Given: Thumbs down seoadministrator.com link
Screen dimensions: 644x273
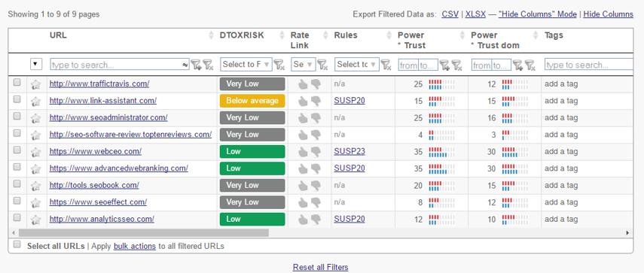Looking at the screenshot, I should pyautogui.click(x=316, y=118).
